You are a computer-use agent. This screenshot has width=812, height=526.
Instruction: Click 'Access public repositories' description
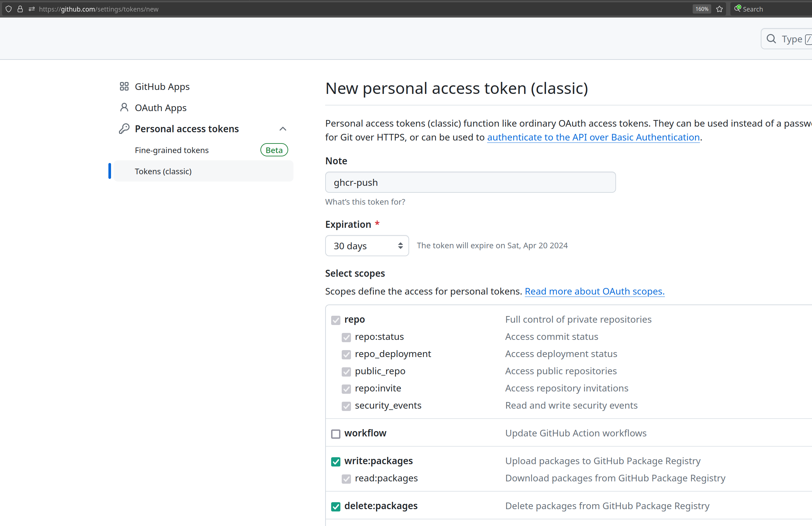click(x=561, y=371)
